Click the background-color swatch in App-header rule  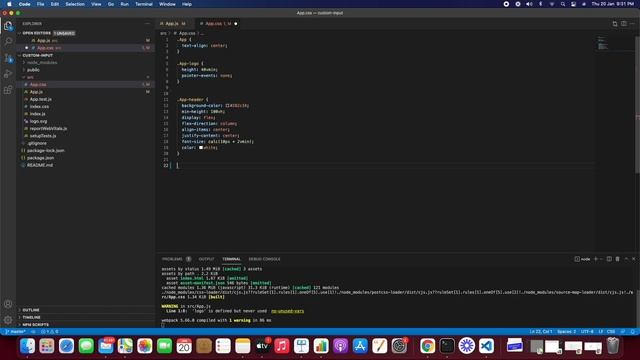(227, 105)
